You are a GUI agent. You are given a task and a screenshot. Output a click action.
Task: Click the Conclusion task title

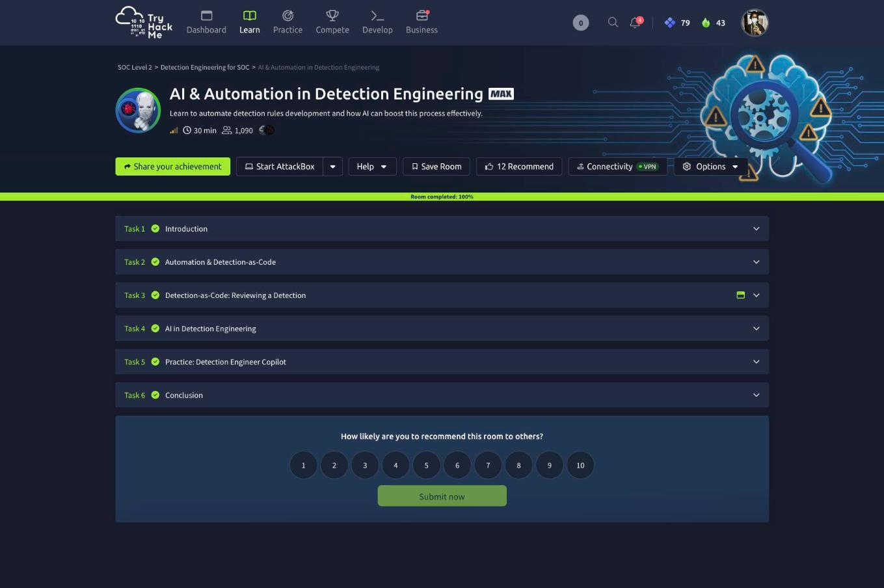184,395
